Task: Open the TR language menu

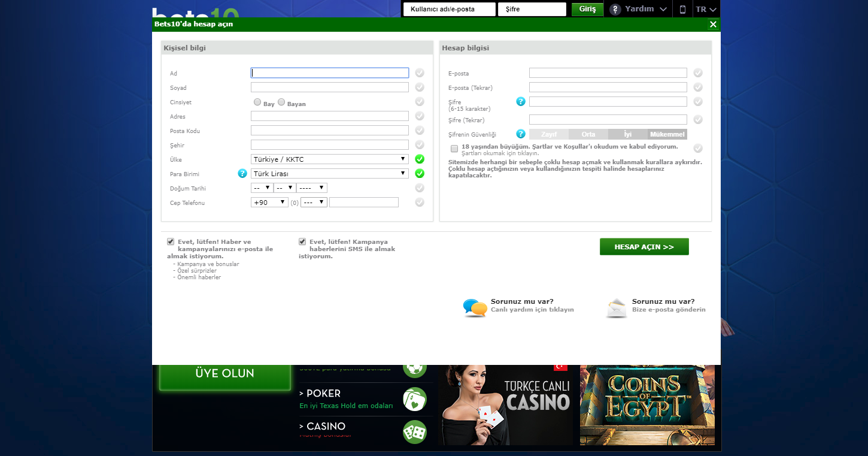Action: [706, 10]
